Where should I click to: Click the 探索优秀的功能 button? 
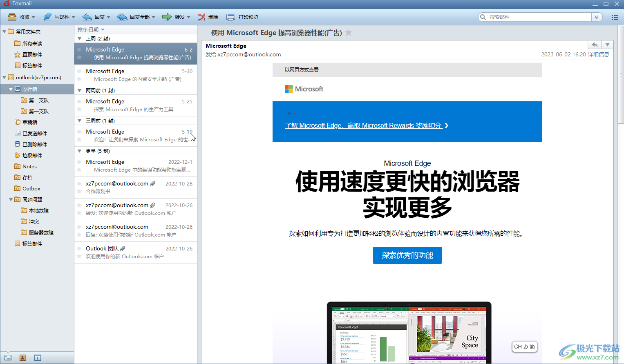coord(407,255)
